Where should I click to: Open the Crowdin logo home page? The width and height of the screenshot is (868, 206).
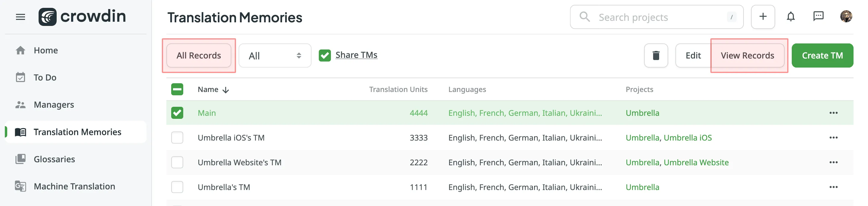pos(82,16)
